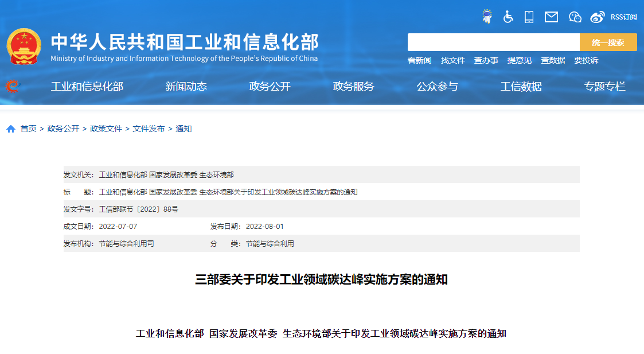Go to 通知 in the breadcrumb
Viewport: 644px width, 354px height.
(x=184, y=129)
